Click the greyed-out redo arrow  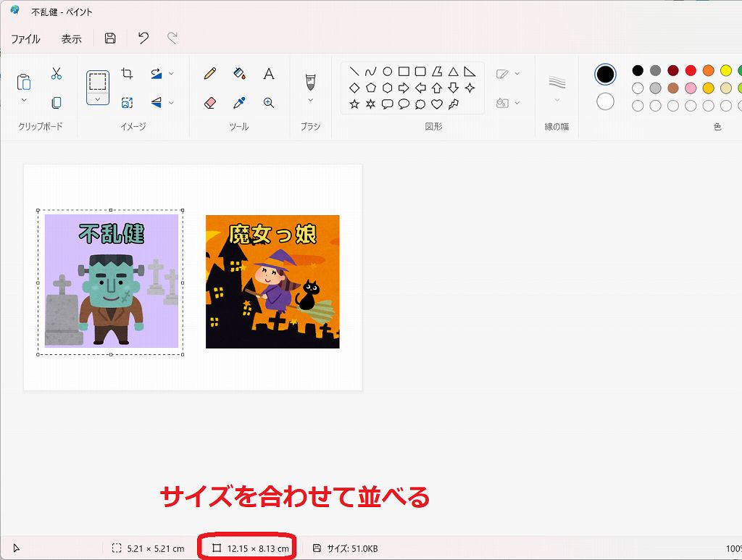click(172, 38)
